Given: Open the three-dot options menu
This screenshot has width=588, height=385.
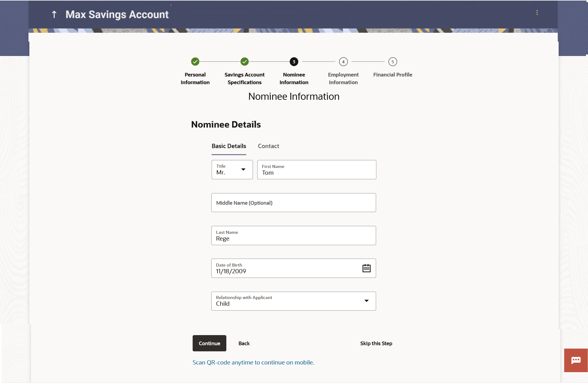Looking at the screenshot, I should point(537,13).
